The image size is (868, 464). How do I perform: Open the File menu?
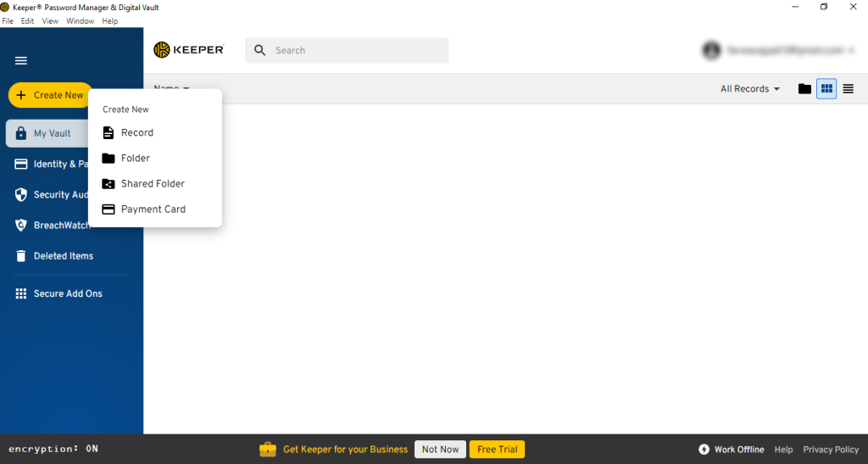coord(8,21)
